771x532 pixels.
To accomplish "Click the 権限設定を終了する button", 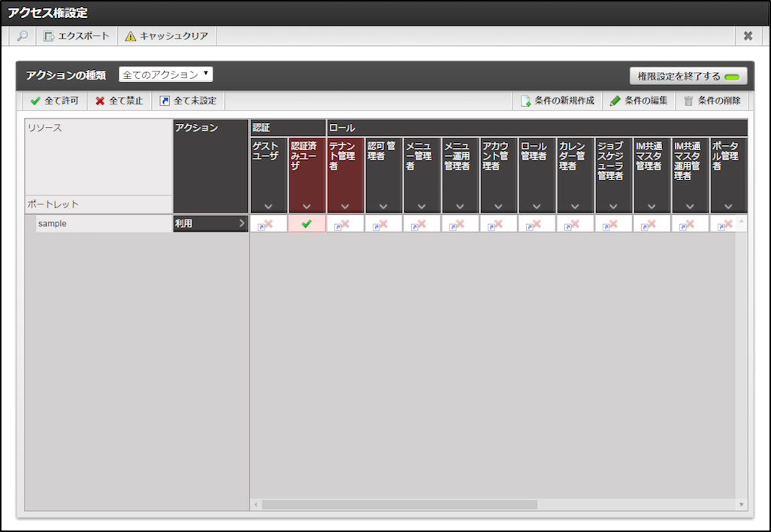I will click(687, 75).
